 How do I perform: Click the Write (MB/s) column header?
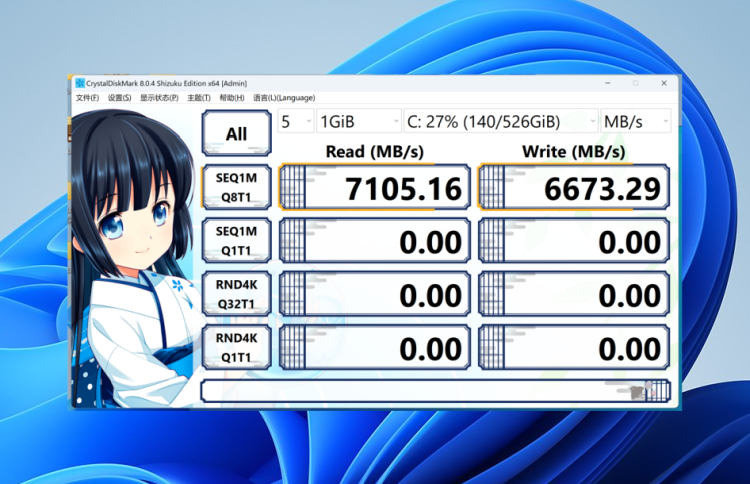[574, 152]
